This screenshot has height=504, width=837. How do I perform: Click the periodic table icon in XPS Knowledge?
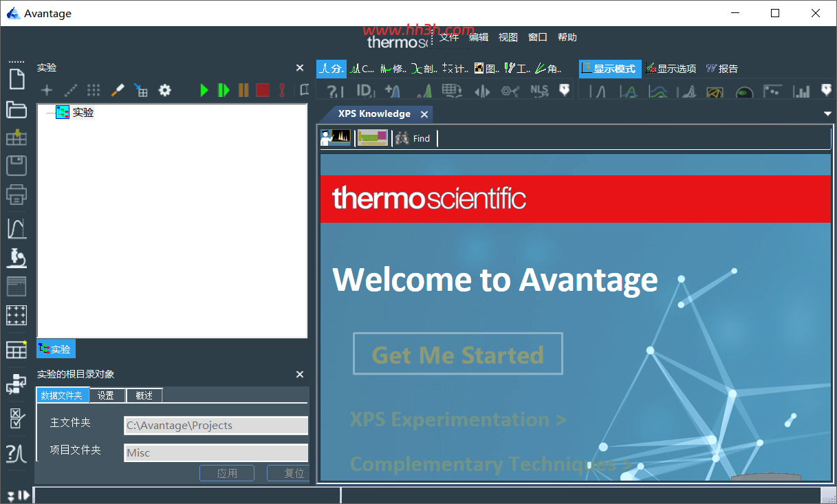373,138
